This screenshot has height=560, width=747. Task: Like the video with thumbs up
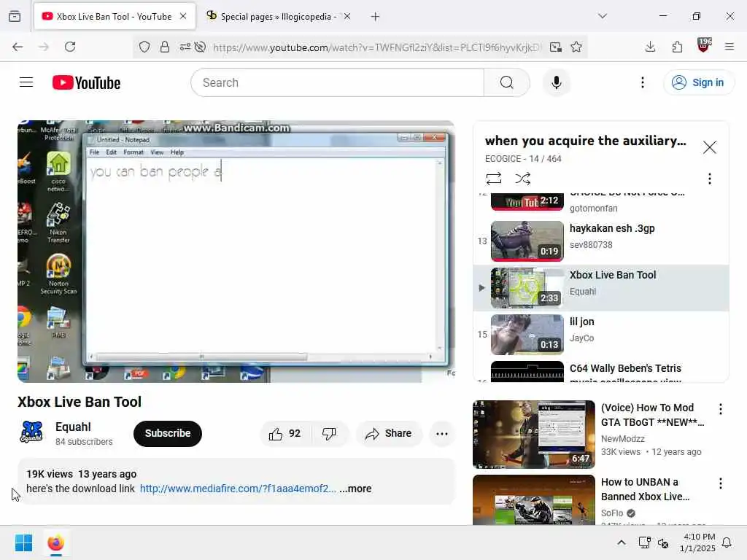click(285, 434)
